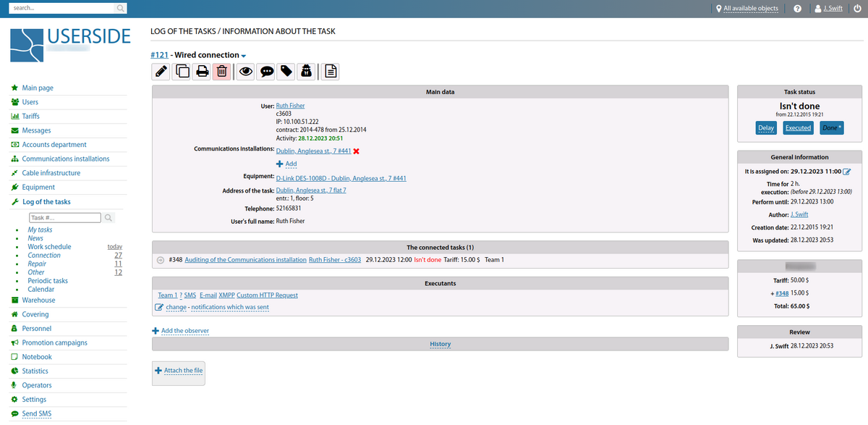Open the comment speech bubble icon
868x425 pixels.
click(x=267, y=71)
